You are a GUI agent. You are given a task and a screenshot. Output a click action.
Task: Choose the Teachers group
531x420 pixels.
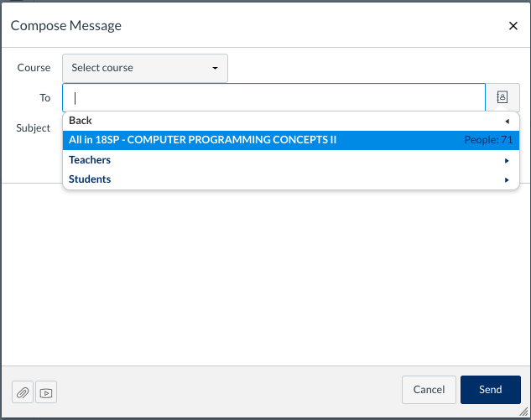coord(90,160)
